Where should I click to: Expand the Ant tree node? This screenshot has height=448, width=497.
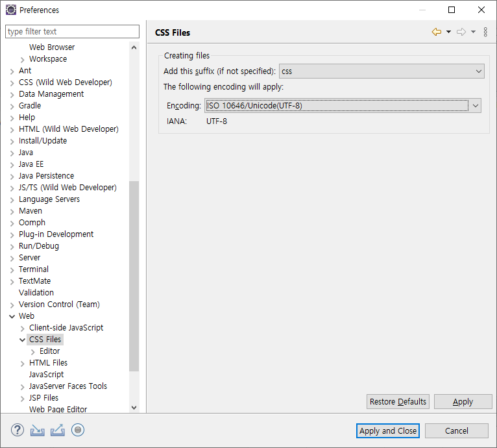click(x=12, y=71)
